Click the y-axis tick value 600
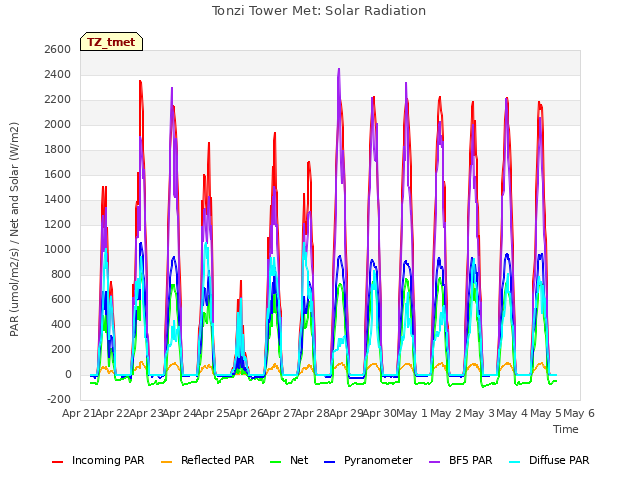 click(61, 300)
